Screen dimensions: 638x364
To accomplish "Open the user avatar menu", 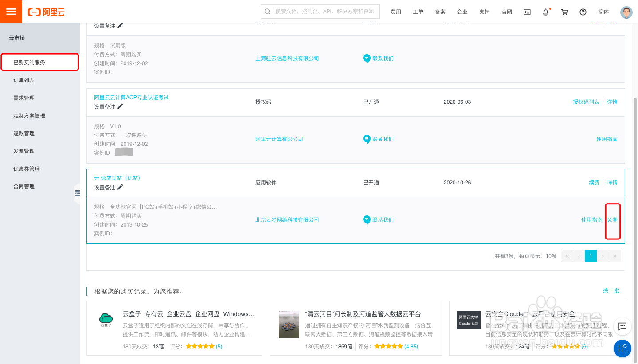I will [626, 12].
